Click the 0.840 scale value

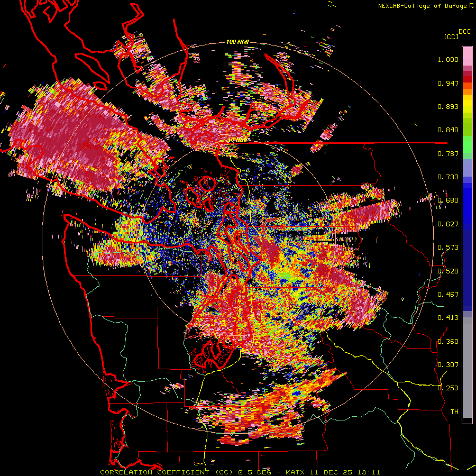448,130
